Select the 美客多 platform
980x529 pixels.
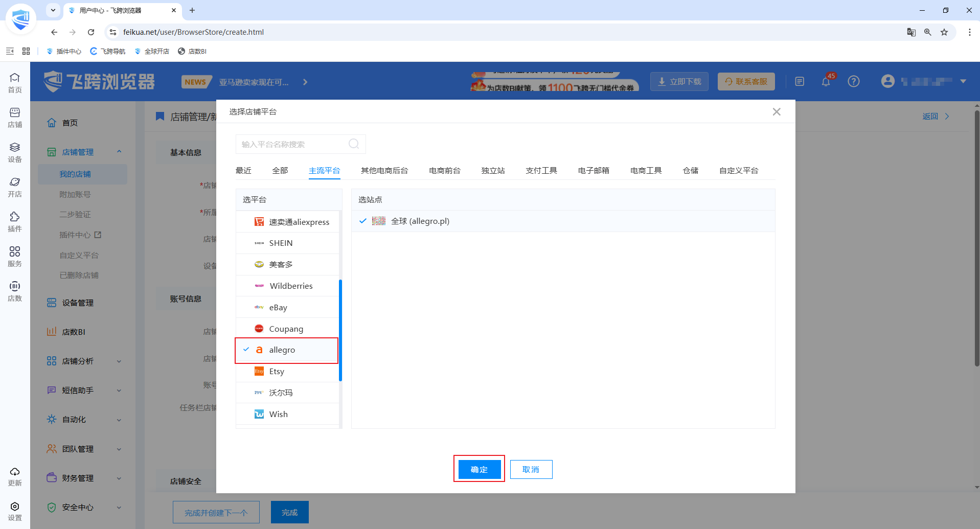287,265
